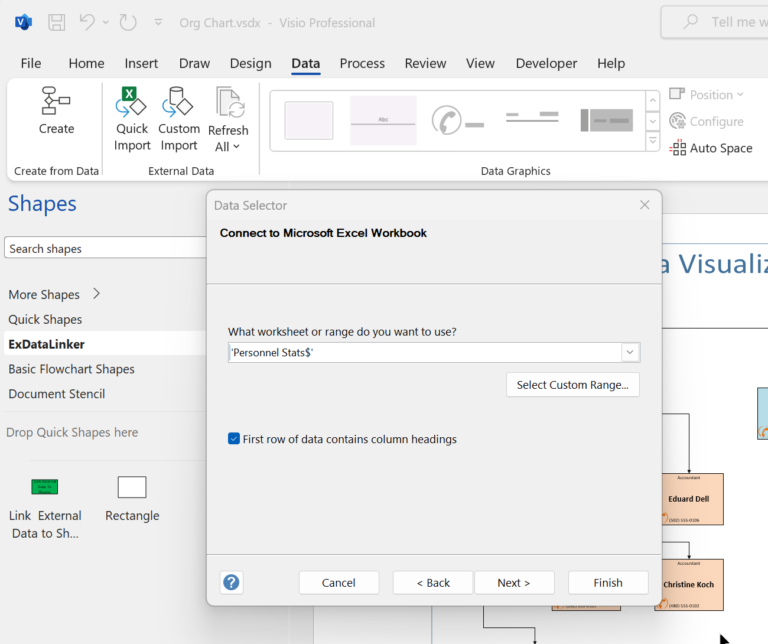The image size is (768, 644).
Task: Select the Basic Flowchart Shapes stencil
Action: pyautogui.click(x=71, y=369)
